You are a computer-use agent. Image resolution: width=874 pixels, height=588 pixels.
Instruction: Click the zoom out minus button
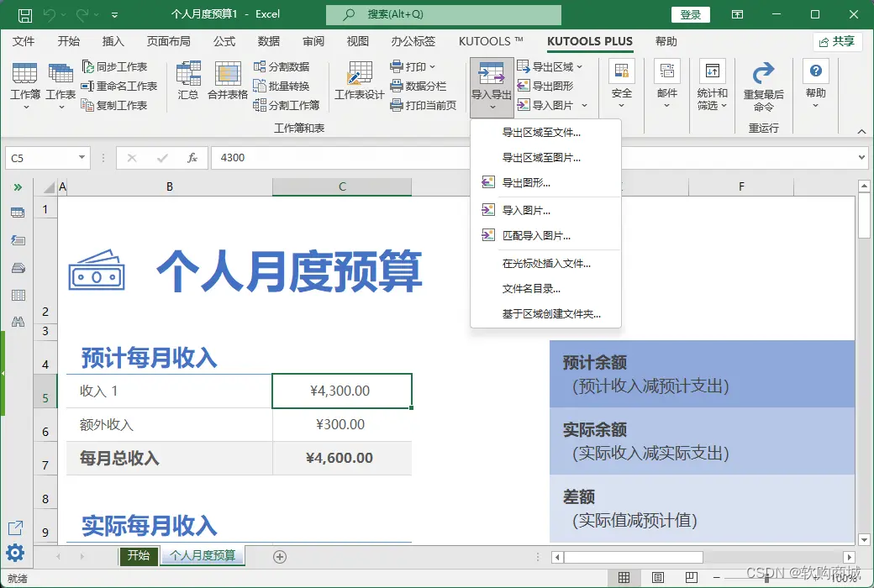(717, 578)
